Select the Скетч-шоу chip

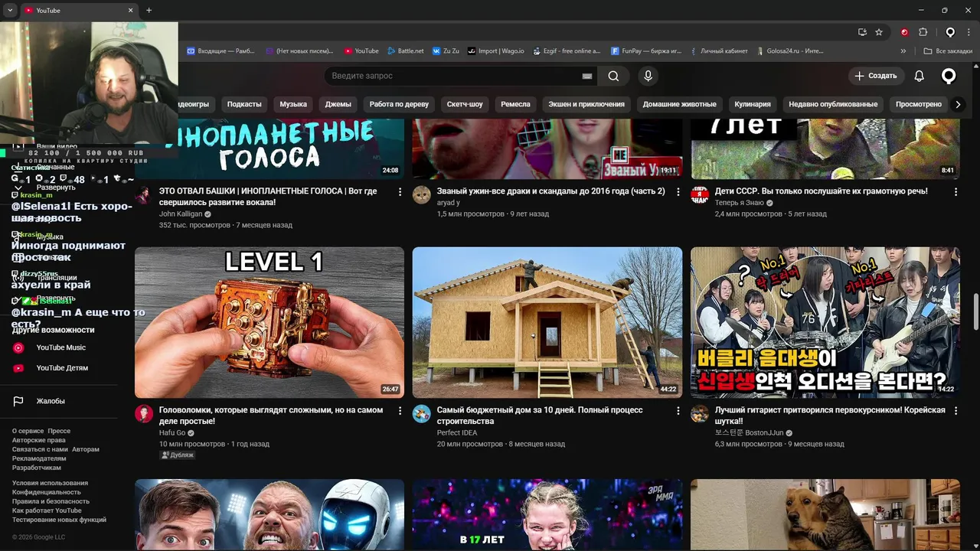click(465, 104)
